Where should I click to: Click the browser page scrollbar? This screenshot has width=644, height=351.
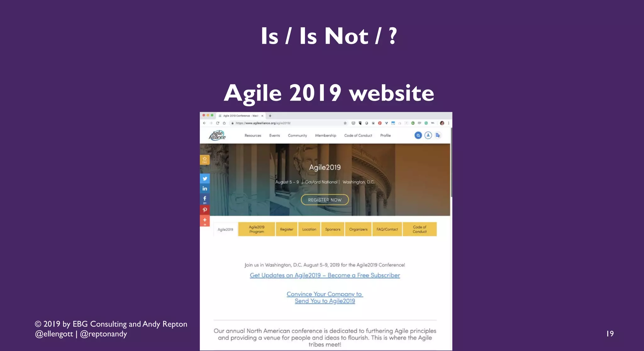click(451, 163)
